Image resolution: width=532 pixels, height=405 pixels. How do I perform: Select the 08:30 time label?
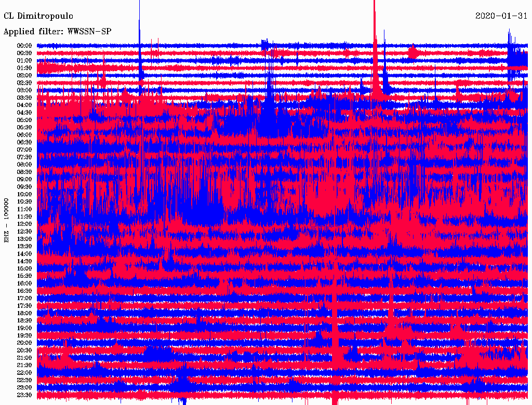pos(24,172)
